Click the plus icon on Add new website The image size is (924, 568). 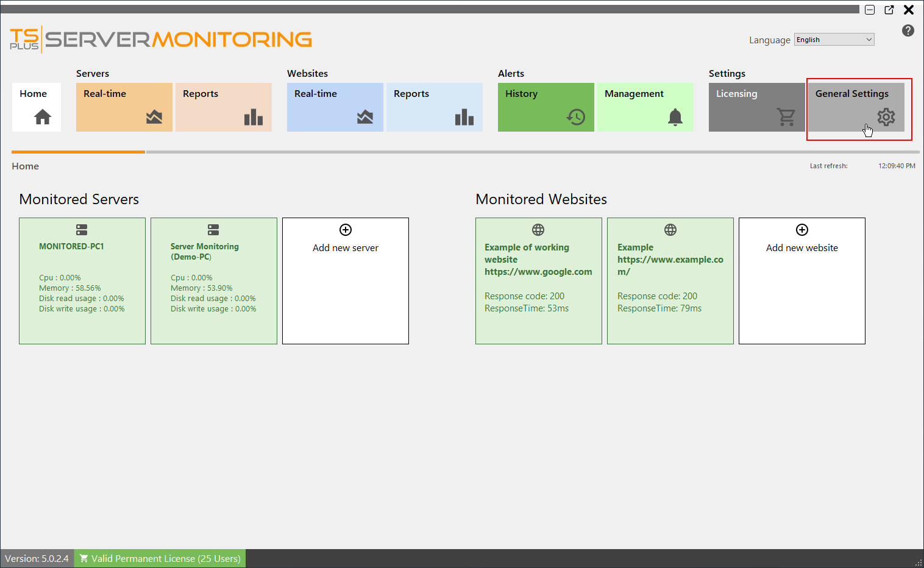click(801, 230)
